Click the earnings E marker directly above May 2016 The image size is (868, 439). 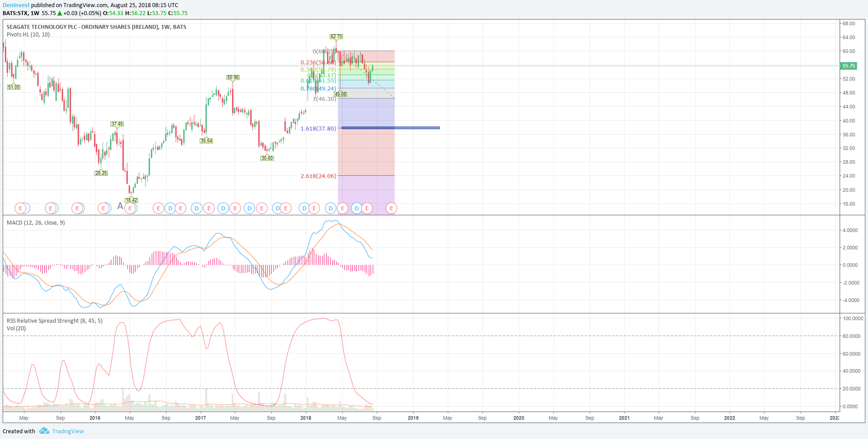pos(130,208)
